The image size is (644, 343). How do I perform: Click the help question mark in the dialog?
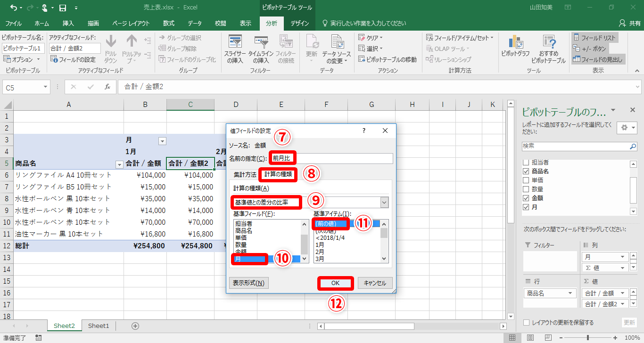[363, 131]
